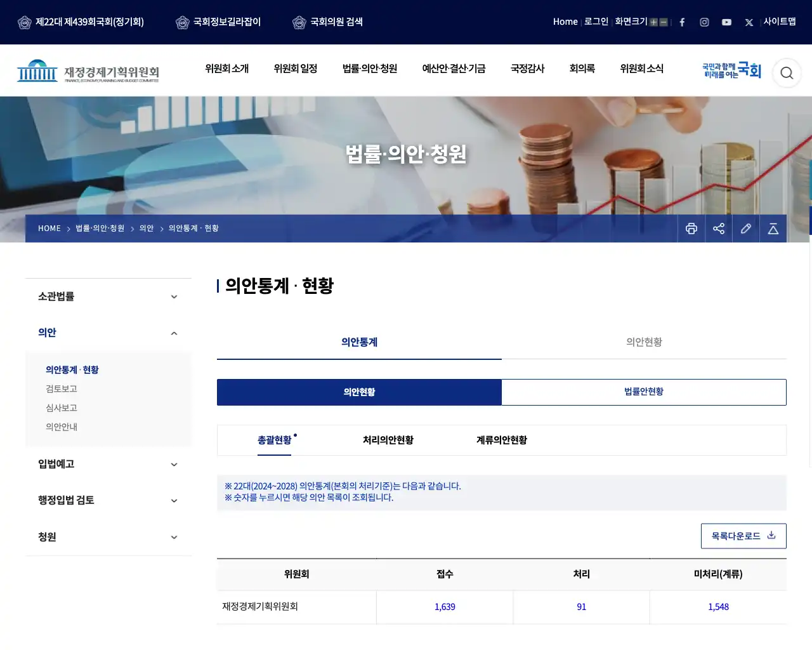Switch to 계류의안현황 sub-tab
The width and height of the screenshot is (812, 650).
pyautogui.click(x=502, y=440)
